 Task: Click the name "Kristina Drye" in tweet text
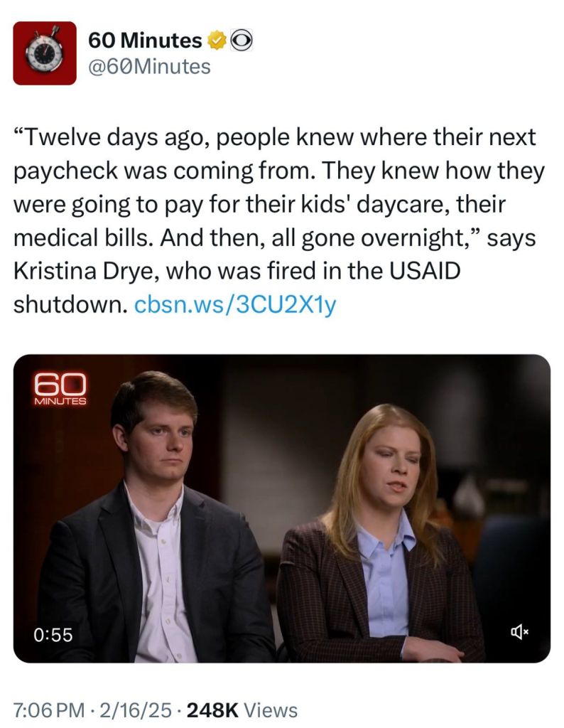[84, 271]
